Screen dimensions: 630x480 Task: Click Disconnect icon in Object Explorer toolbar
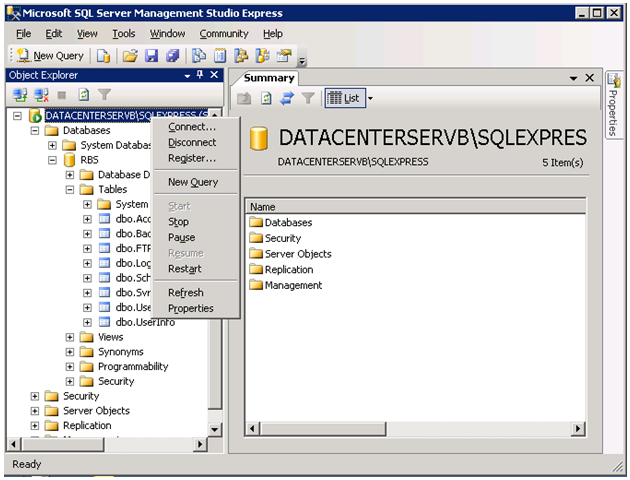pos(41,96)
